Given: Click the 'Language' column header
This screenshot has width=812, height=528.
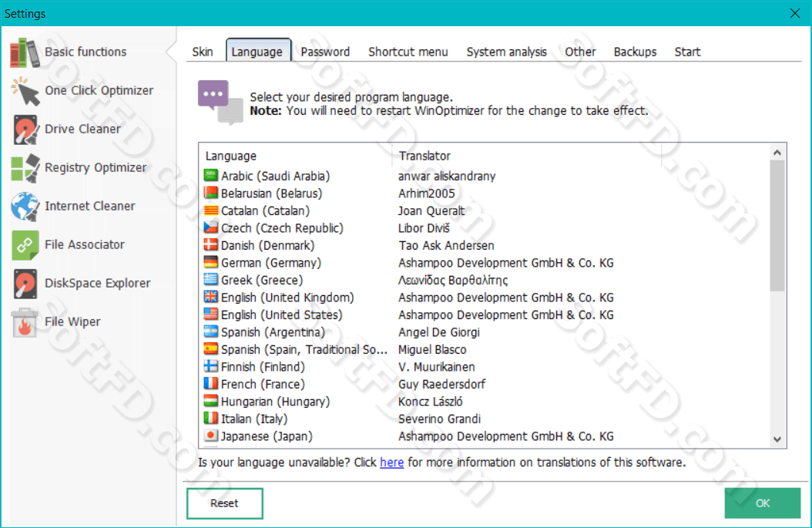Looking at the screenshot, I should point(231,156).
